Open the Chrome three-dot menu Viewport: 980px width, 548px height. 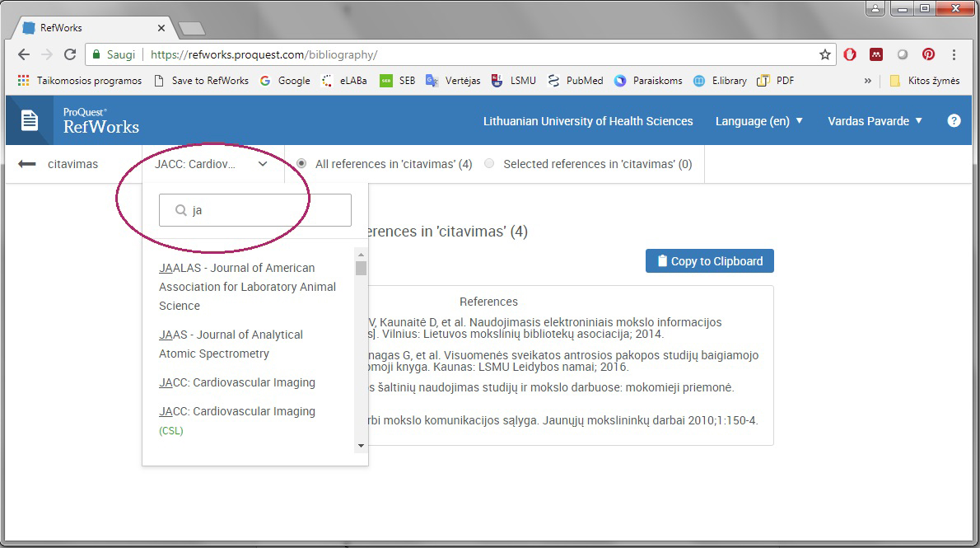pos(954,54)
